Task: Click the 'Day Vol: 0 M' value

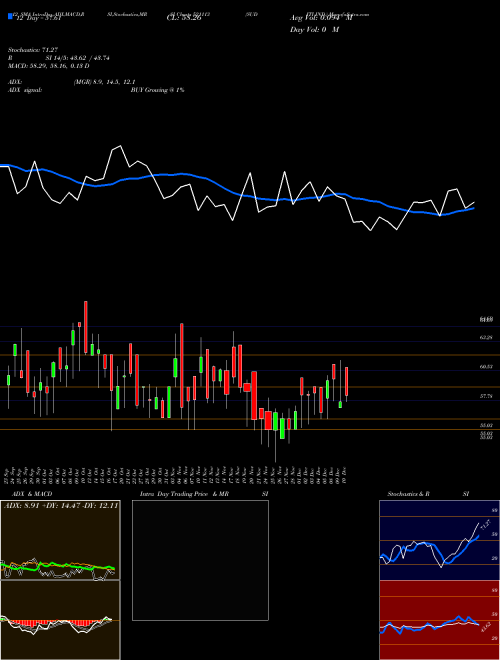Action: pos(314,30)
